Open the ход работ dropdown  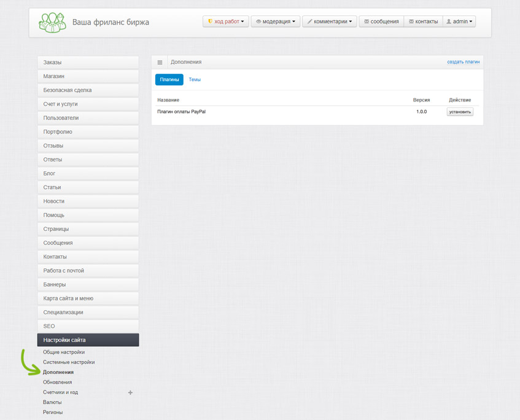(226, 21)
